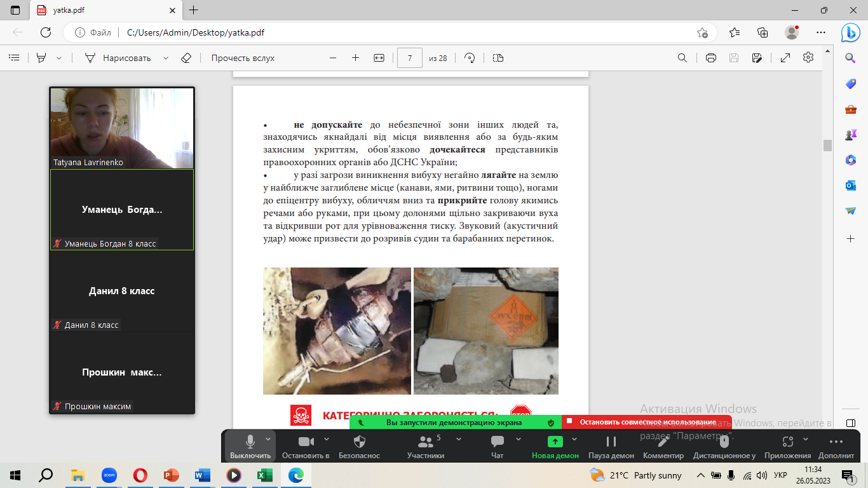This screenshot has width=868, height=488.
Task: Open the draw tool options dropdown
Action: coord(166,58)
